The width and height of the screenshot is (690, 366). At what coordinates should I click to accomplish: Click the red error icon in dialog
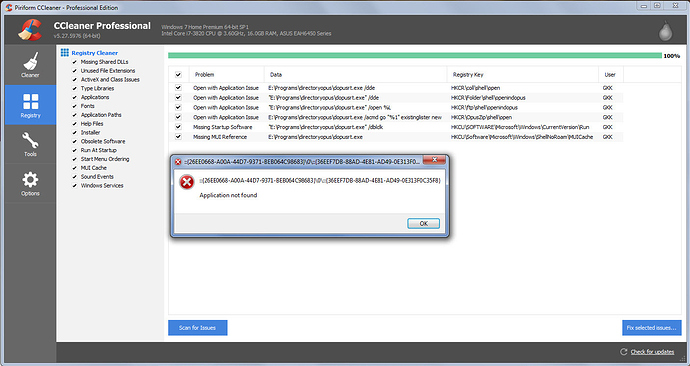[187, 182]
